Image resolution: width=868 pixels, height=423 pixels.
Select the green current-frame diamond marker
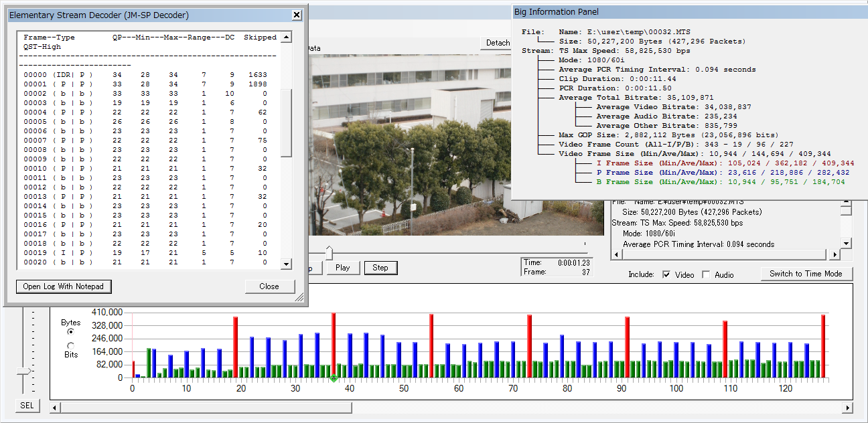334,379
